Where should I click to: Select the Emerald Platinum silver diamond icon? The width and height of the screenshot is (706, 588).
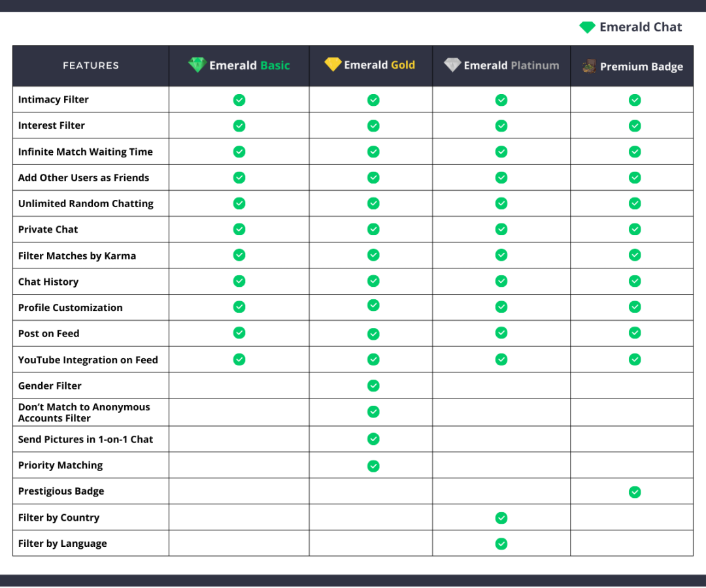[452, 65]
